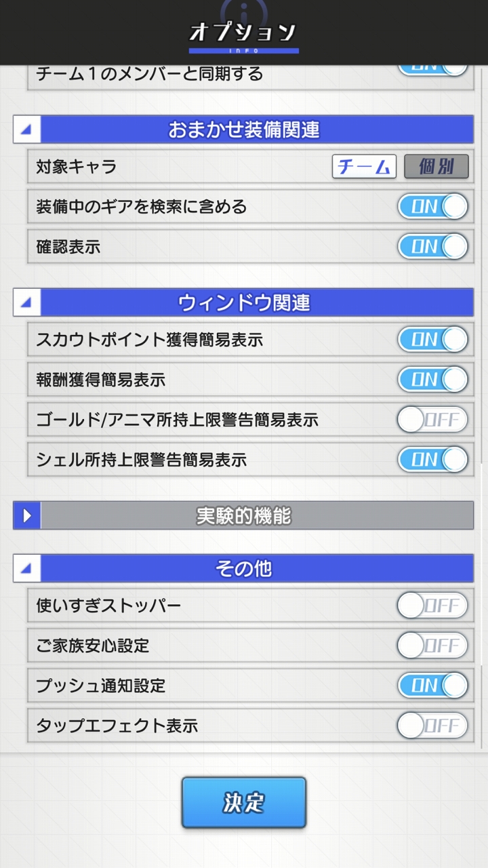Enable ゴールド/アニマ所持上限警告簡易表示

432,420
